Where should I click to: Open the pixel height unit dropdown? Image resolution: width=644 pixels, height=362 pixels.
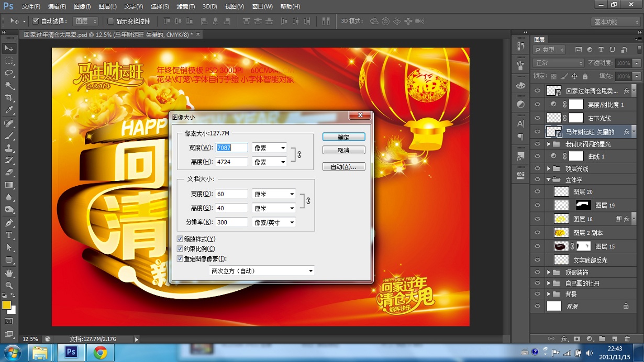point(269,162)
